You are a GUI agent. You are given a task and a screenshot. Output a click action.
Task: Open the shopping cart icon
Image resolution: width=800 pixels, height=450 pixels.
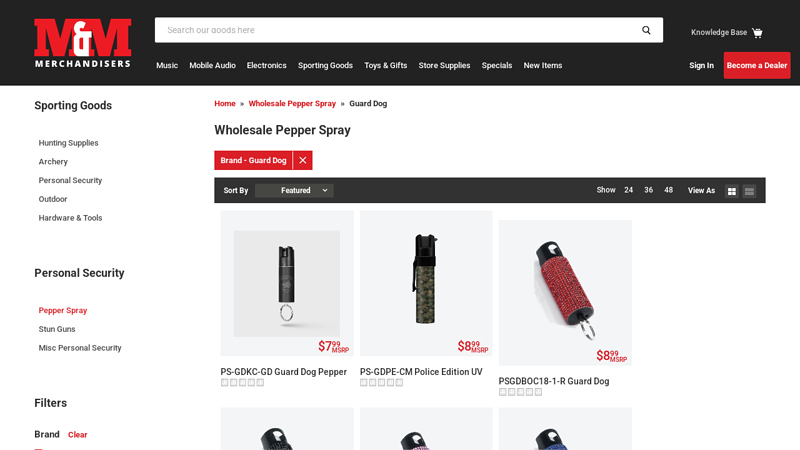[757, 33]
